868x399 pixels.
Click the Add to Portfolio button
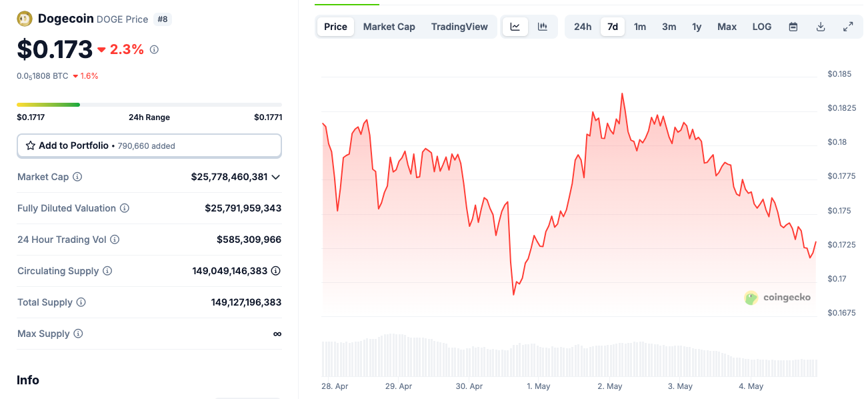coord(149,145)
